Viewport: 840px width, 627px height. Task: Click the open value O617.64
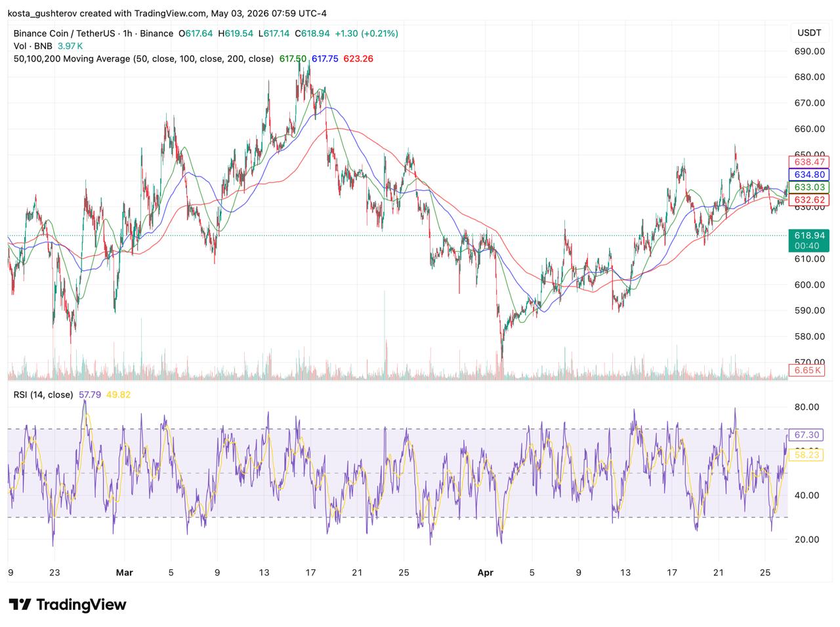point(196,33)
